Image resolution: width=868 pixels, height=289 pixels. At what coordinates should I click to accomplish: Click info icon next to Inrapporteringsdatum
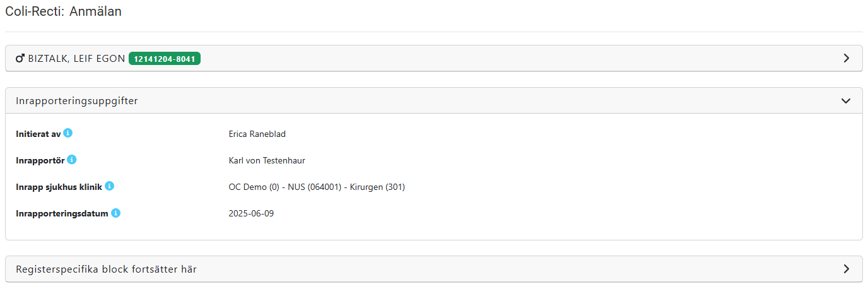116,213
